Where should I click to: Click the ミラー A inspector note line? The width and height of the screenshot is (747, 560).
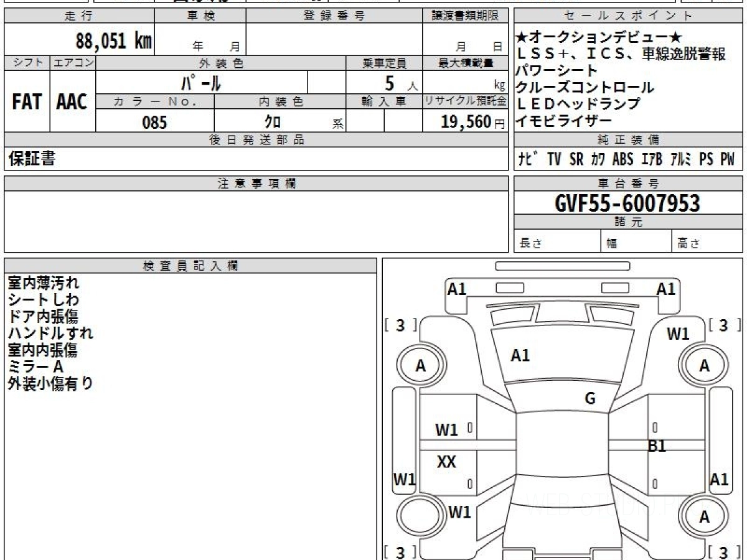[x=36, y=367]
